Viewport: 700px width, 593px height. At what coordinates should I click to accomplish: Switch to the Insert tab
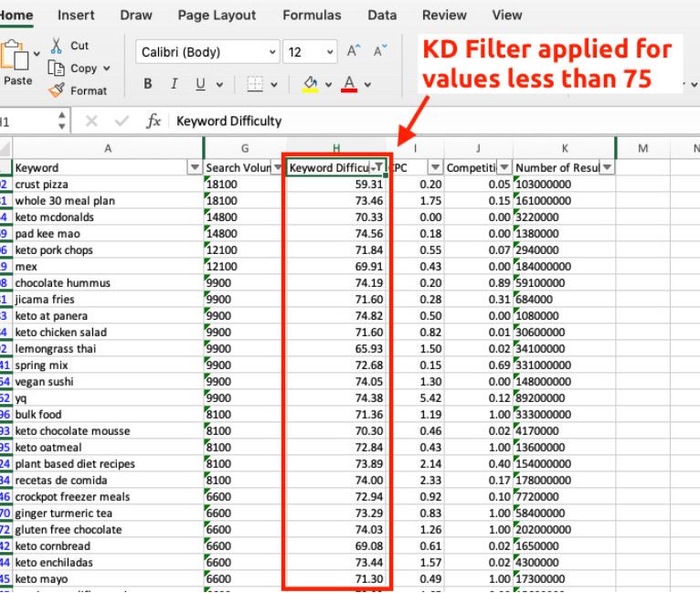point(76,15)
